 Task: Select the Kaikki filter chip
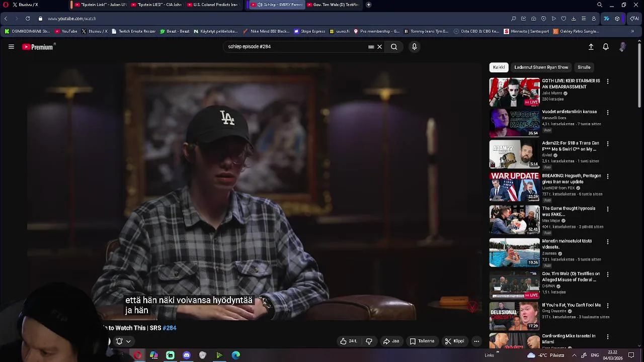tap(499, 67)
